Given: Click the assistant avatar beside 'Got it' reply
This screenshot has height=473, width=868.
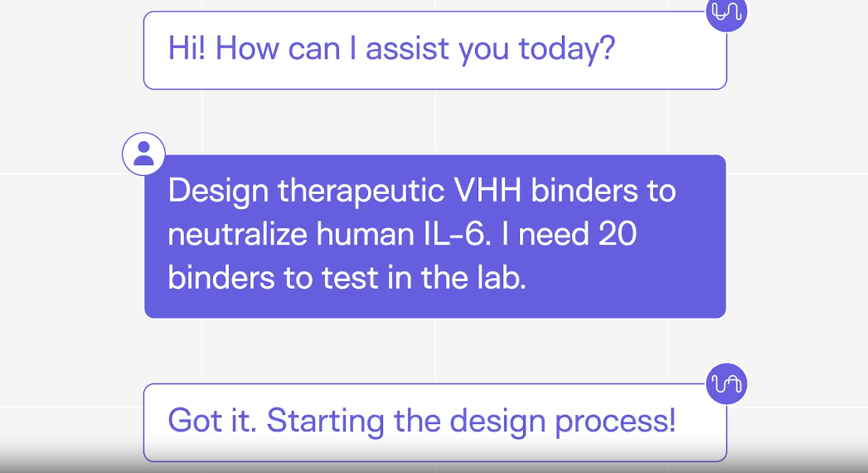Looking at the screenshot, I should click(x=726, y=383).
